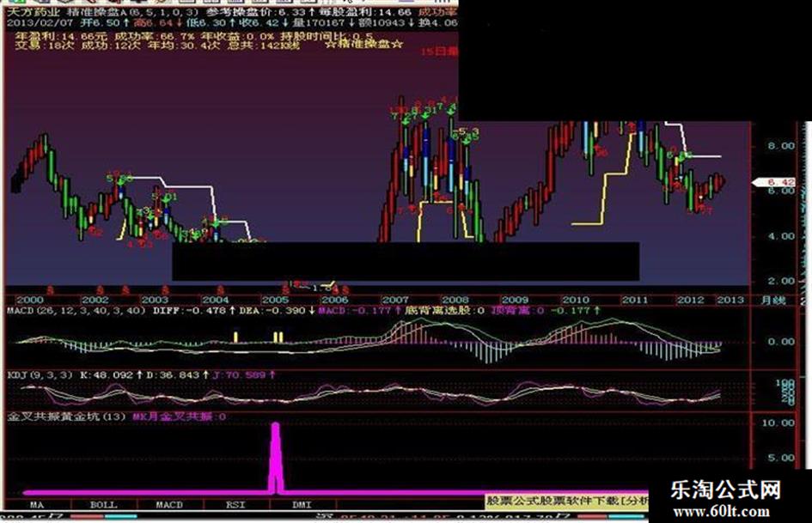
Task: Click the MK月金叉共振:0 readout
Action: click(180, 417)
